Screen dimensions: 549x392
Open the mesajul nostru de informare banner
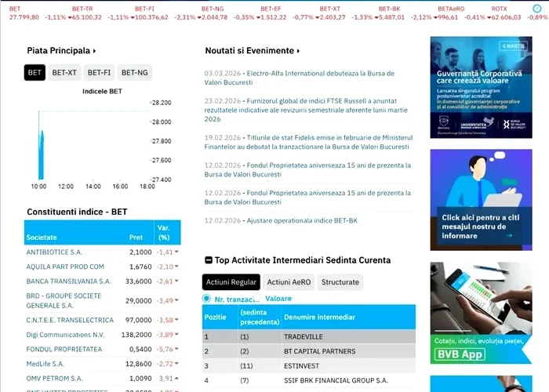click(481, 200)
